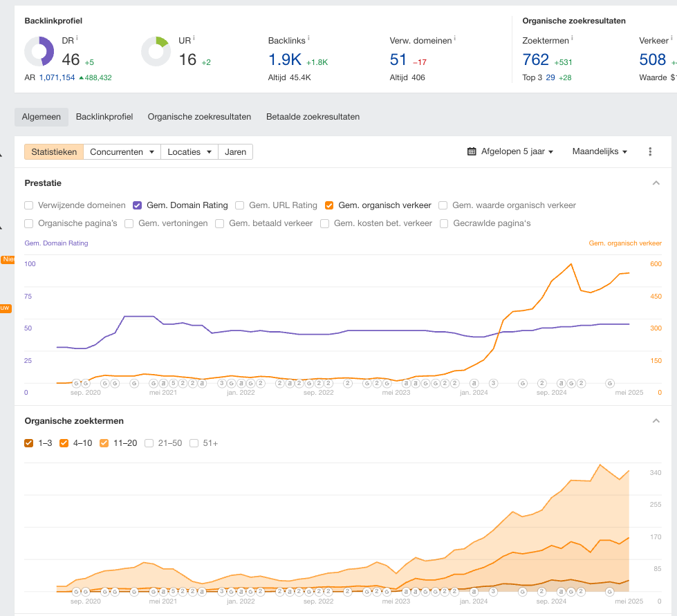Open the Concurrenten dropdown
This screenshot has width=677, height=616.
122,151
